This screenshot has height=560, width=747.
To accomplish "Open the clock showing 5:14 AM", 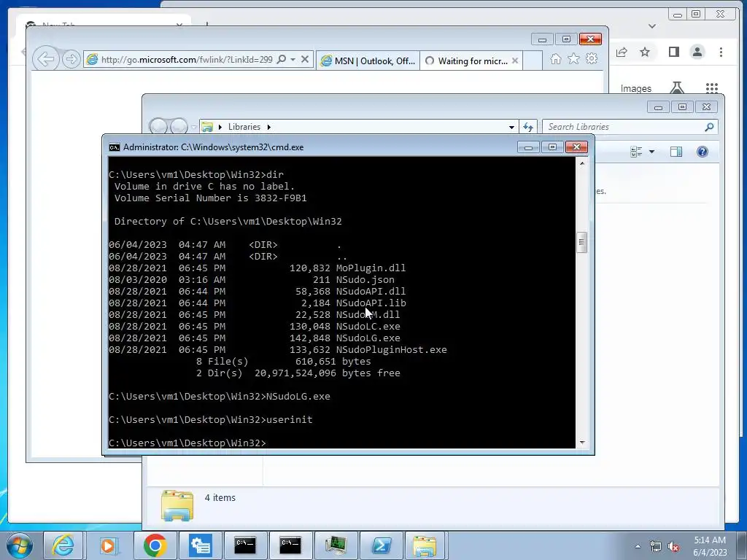I will point(709,545).
